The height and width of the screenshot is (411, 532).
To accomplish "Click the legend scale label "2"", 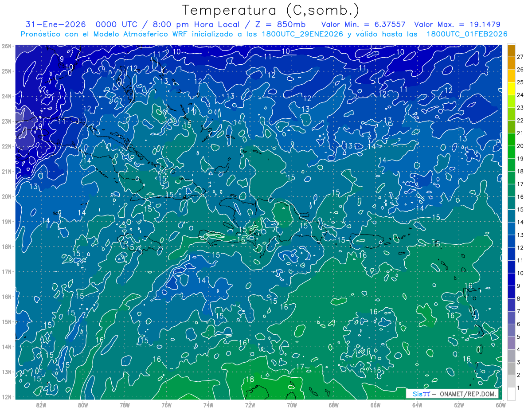I will (519, 375).
